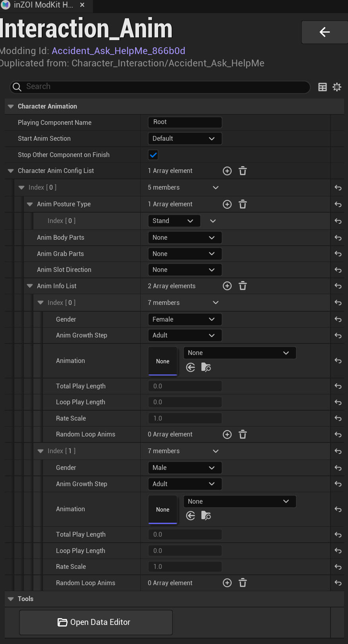This screenshot has width=348, height=644.
Task: Open element options chevron beside Stand
Action: pos(213,221)
